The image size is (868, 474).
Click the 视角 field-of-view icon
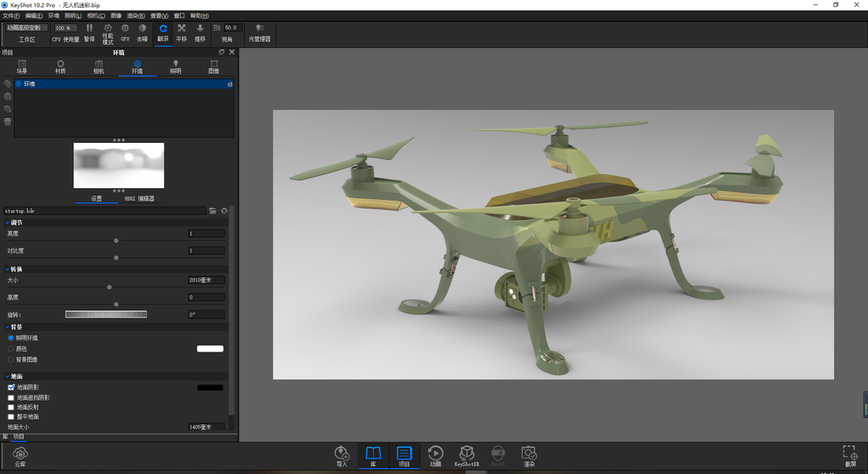click(x=216, y=28)
